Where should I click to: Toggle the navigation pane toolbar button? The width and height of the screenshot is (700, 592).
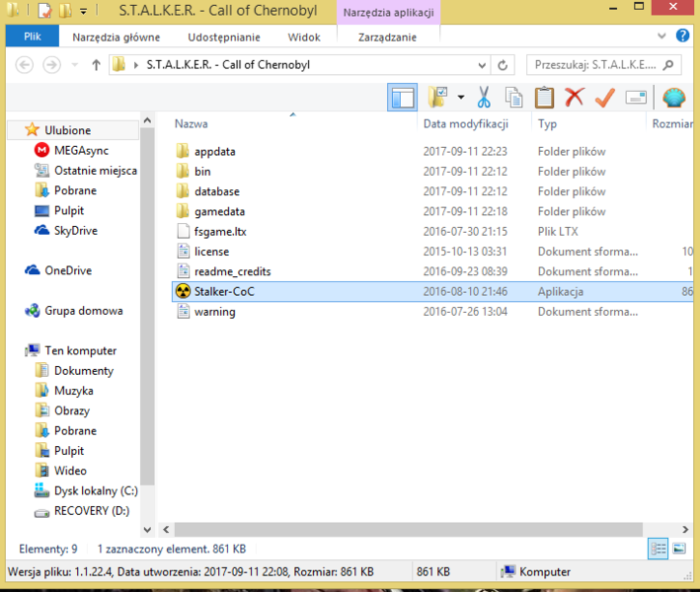(403, 97)
